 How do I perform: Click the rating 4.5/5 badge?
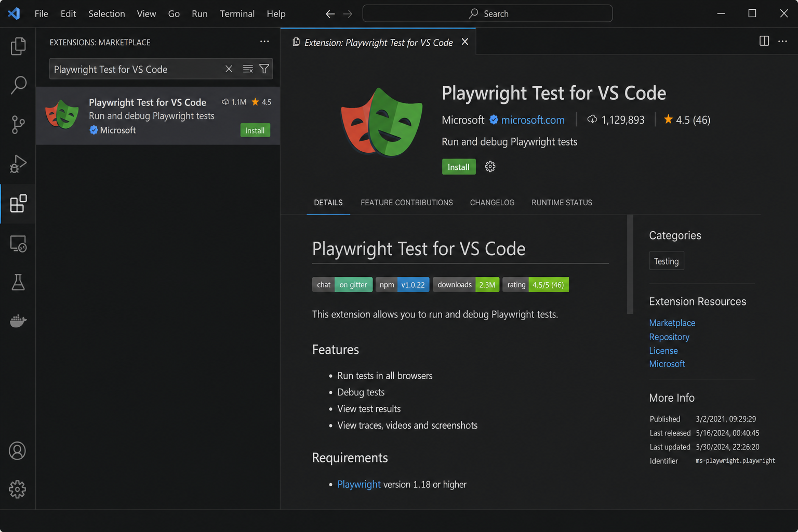pyautogui.click(x=536, y=285)
